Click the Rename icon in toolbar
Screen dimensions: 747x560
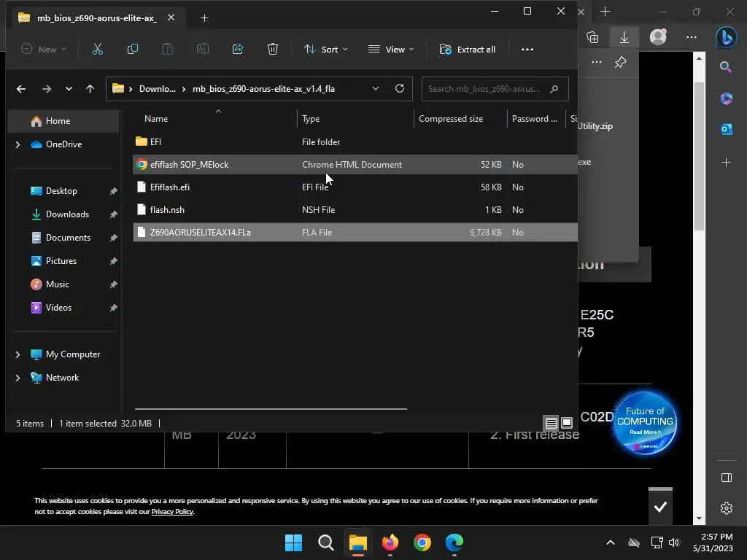[x=203, y=49]
